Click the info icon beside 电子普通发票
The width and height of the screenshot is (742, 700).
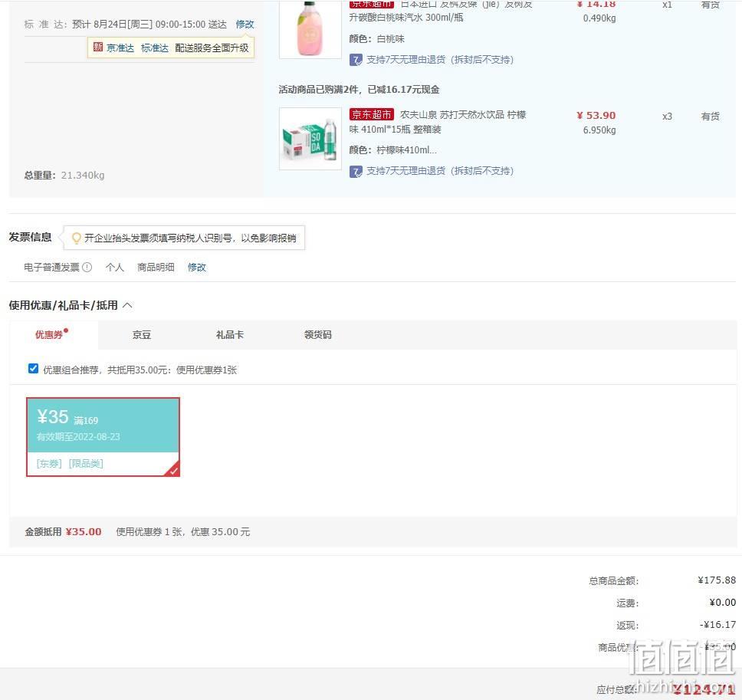coord(87,268)
